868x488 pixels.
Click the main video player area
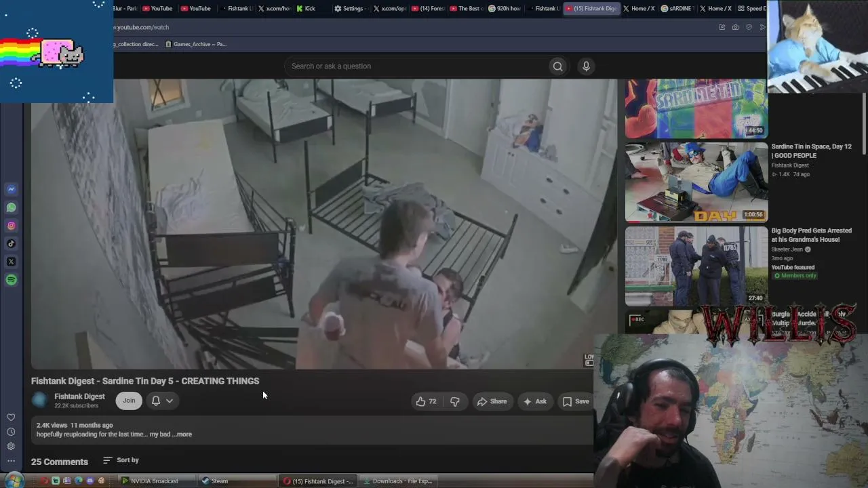click(x=324, y=224)
